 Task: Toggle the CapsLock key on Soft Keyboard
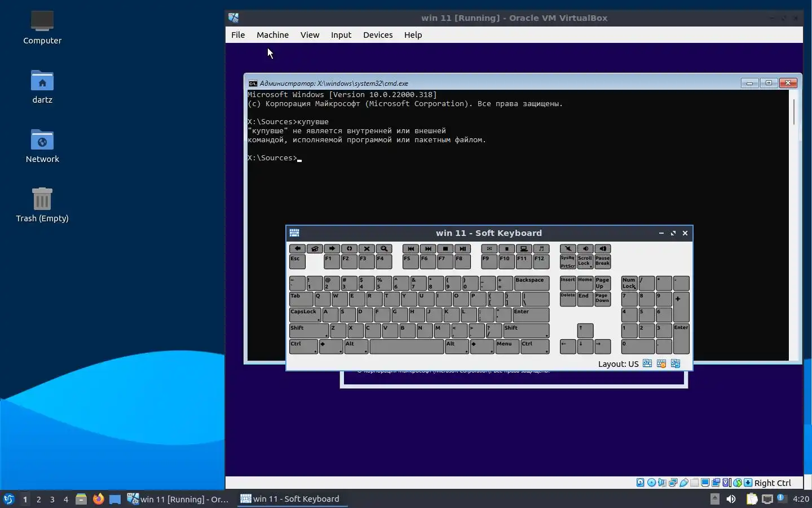pos(305,314)
